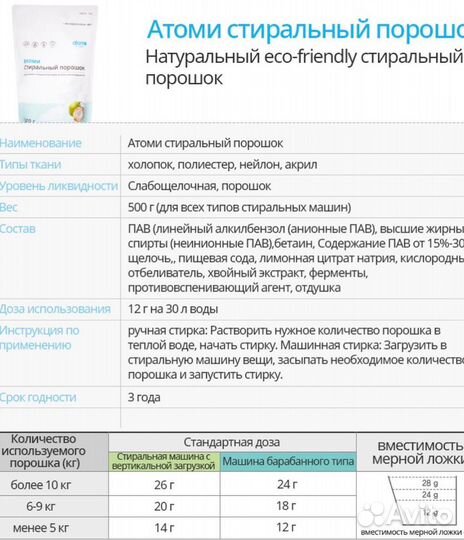Screen dimensions: 464x540
Task: Click the '24 г' drum machine dose cell
Action: point(288,485)
